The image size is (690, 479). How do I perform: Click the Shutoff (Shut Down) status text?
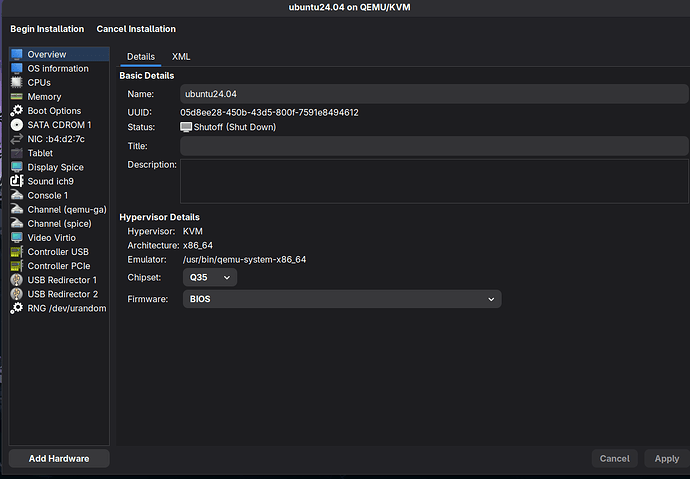(235, 127)
